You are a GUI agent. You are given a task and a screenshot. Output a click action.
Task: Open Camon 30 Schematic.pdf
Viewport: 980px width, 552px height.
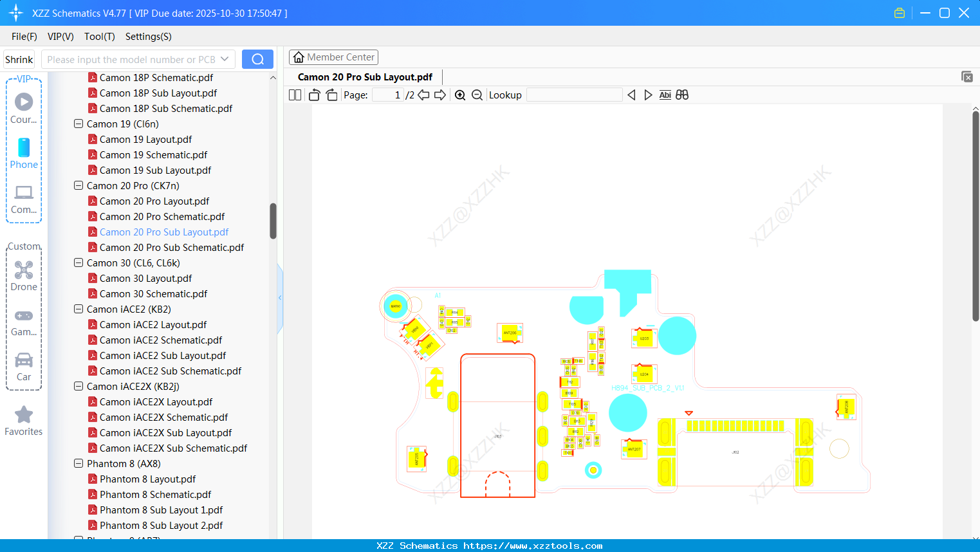[153, 293]
